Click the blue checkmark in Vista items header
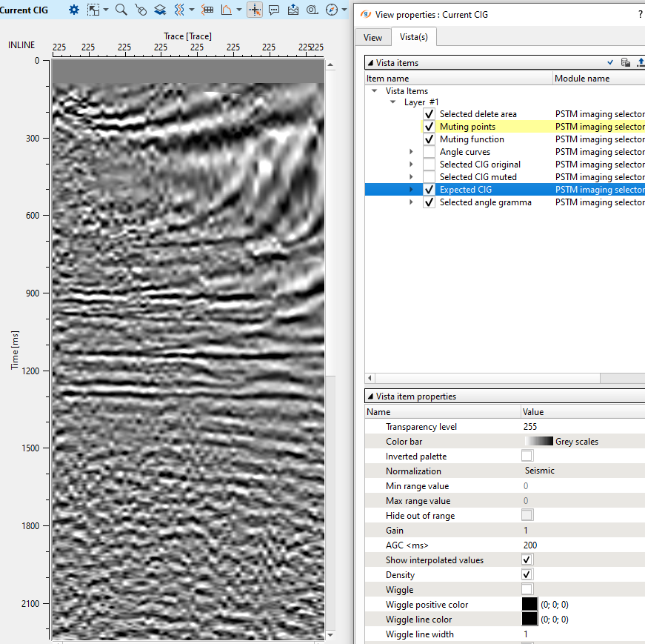This screenshot has width=645, height=644. tap(610, 63)
